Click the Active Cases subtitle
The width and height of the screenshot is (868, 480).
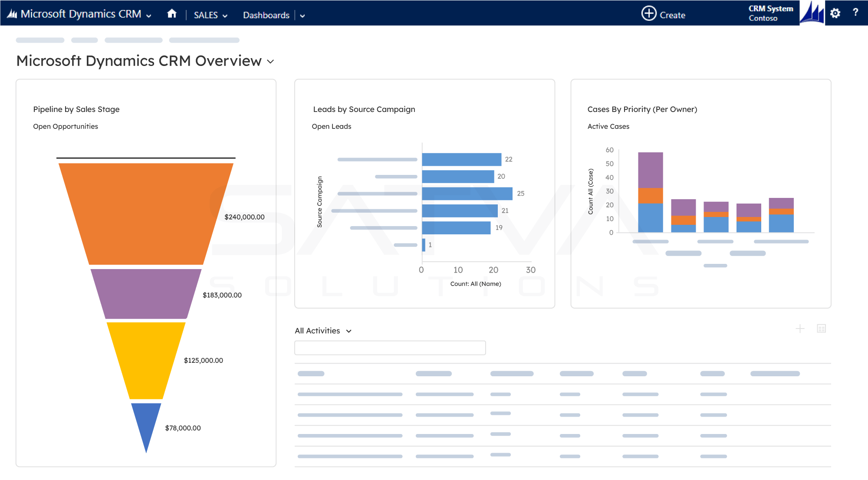pyautogui.click(x=608, y=126)
